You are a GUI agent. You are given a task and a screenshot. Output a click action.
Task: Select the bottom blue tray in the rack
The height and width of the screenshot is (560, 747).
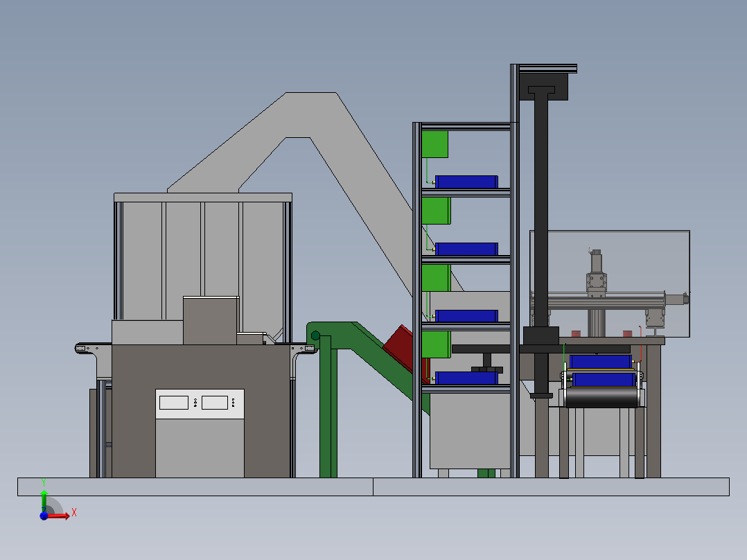(x=466, y=378)
